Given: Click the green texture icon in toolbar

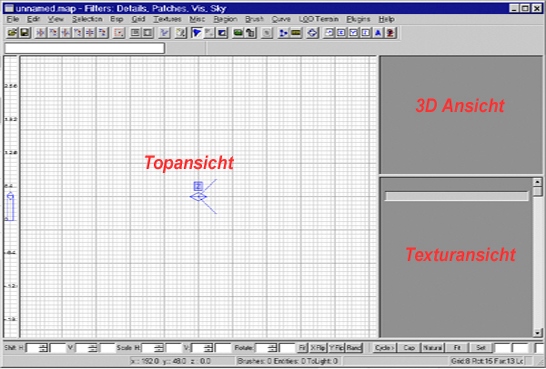Looking at the screenshot, I should click(238, 33).
